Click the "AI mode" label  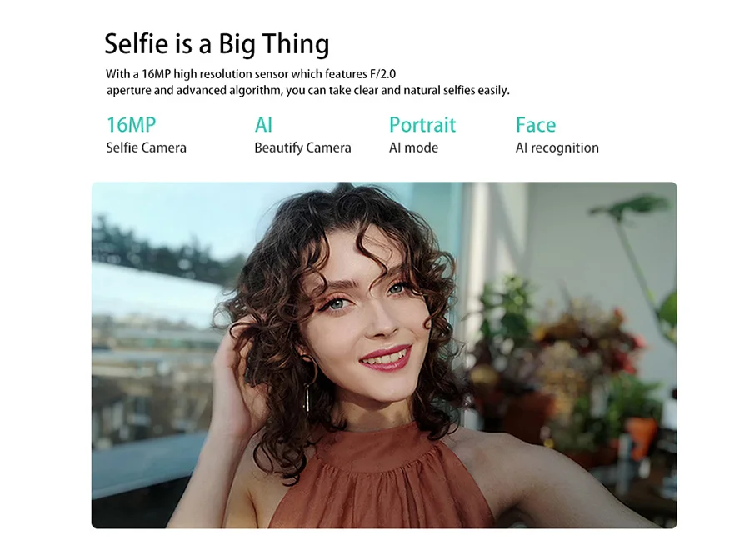pyautogui.click(x=413, y=147)
